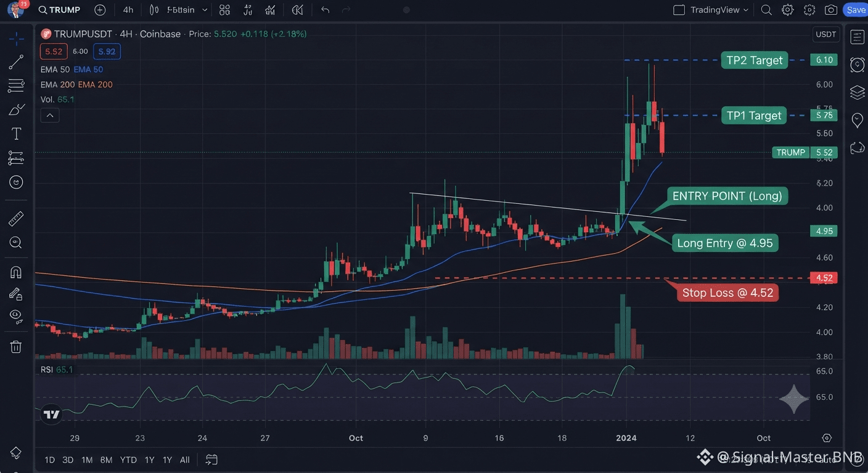Viewport: 868px width, 473px height.
Task: Open the go-to-date calendar icon
Action: click(x=211, y=459)
